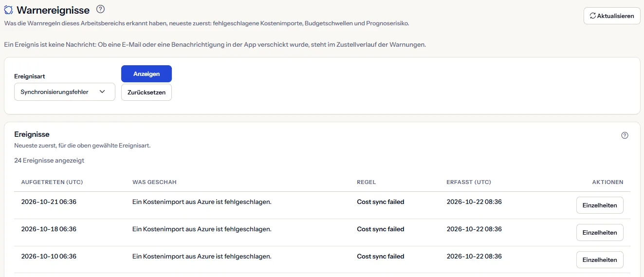
Task: Open help icon next to Warnereignisse title
Action: (101, 9)
